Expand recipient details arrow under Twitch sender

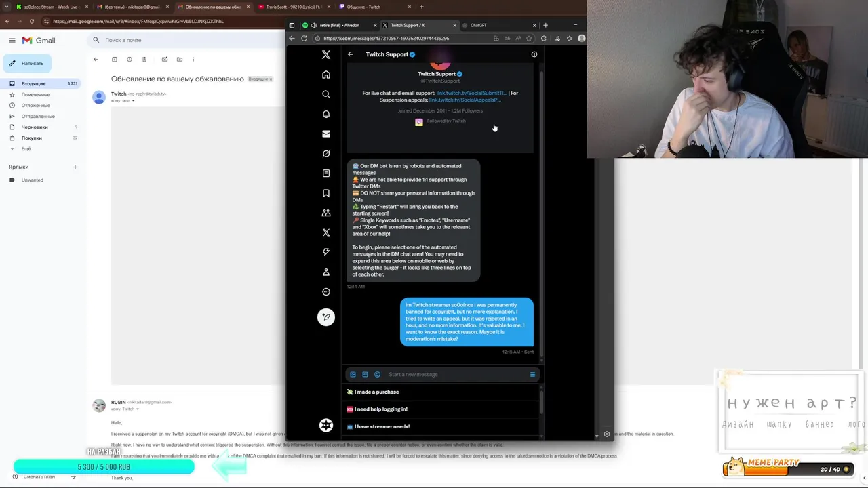(133, 101)
